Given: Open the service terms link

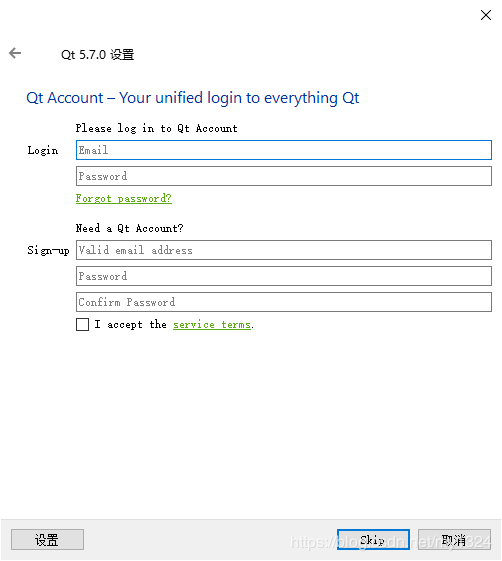Looking at the screenshot, I should point(212,325).
